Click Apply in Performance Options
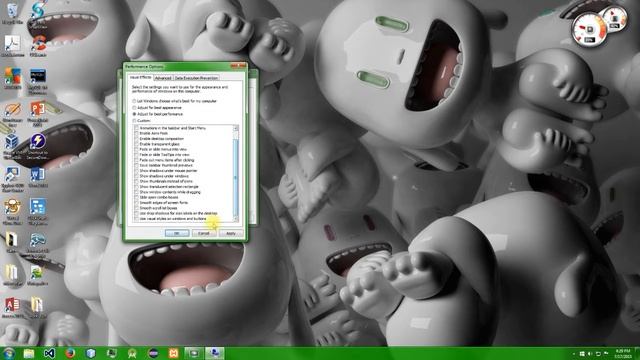This screenshot has width=640, height=360. click(x=231, y=233)
